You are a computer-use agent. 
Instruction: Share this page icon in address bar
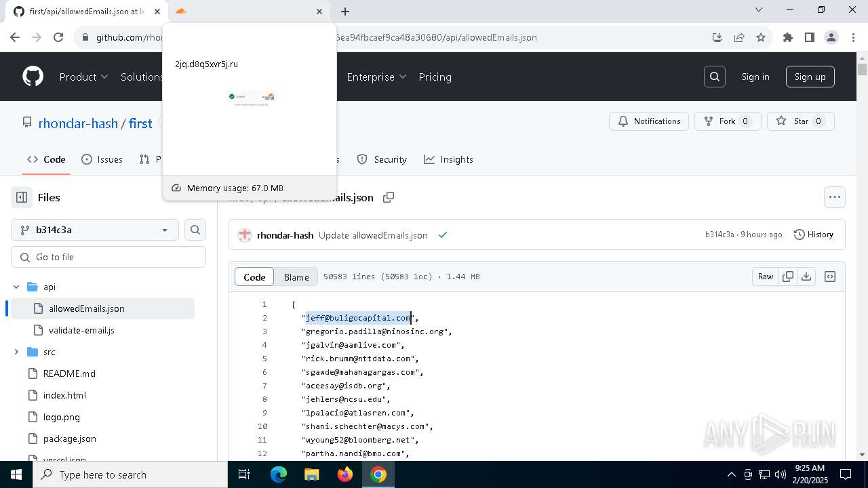pyautogui.click(x=739, y=37)
